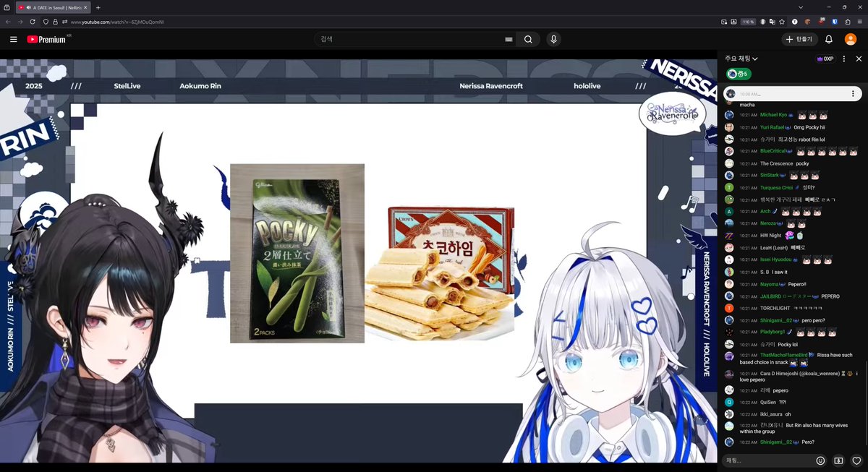Click chat username Yuri Rafael
The image size is (868, 472).
coord(774,127)
